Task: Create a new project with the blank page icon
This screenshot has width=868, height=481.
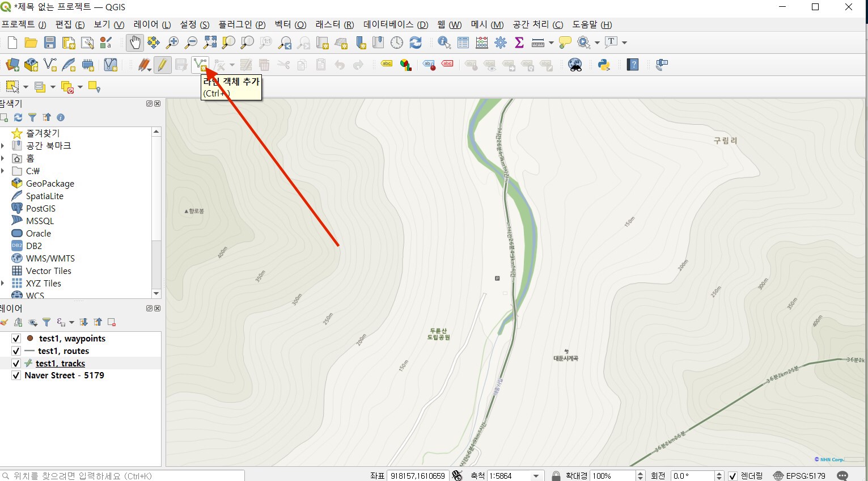Action: [12, 43]
